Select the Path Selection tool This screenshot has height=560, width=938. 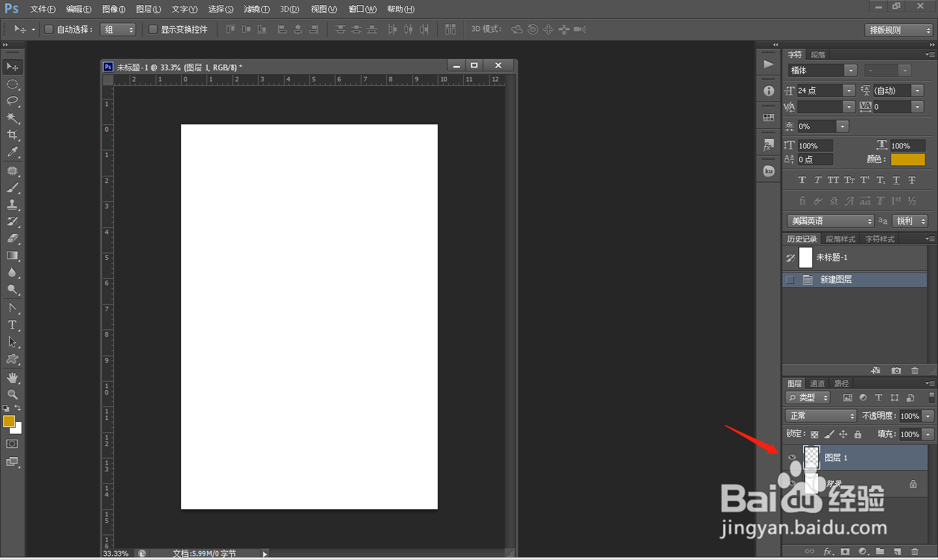pos(12,342)
